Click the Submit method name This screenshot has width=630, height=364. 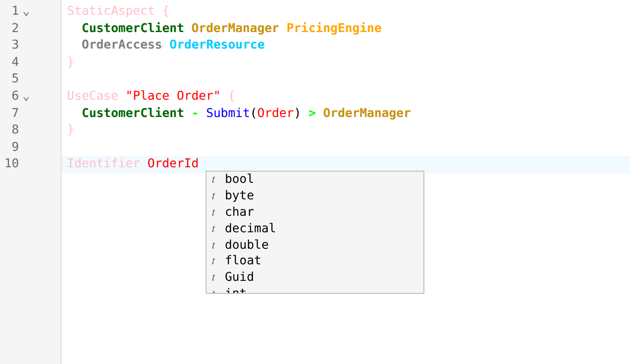[228, 113]
